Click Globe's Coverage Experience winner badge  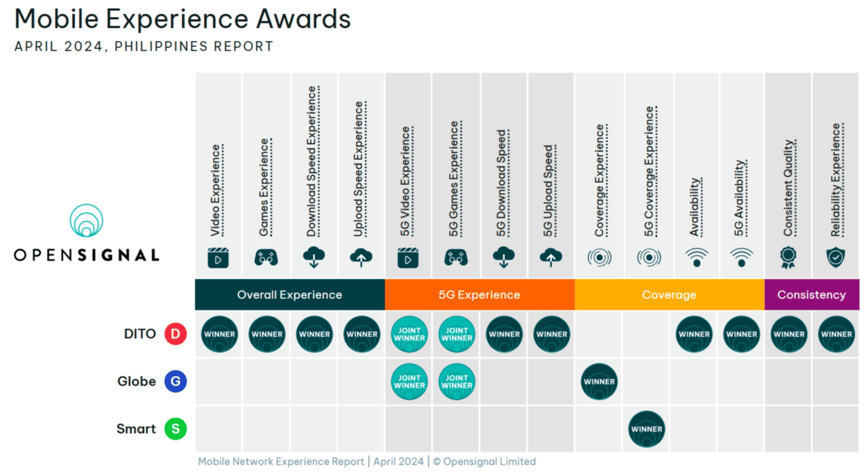(x=599, y=382)
